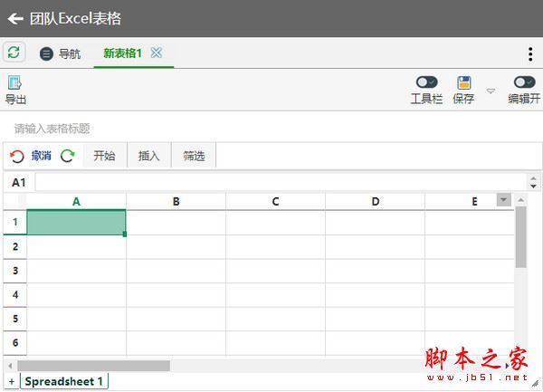
Task: Open the 导航 navigation menu icon
Action: 46,53
